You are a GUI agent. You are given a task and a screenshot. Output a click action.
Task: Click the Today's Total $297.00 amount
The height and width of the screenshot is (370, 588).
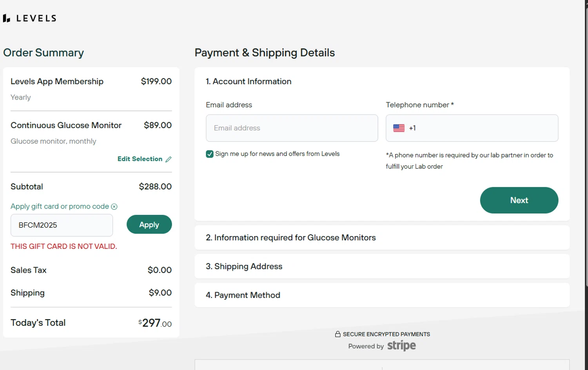point(155,323)
